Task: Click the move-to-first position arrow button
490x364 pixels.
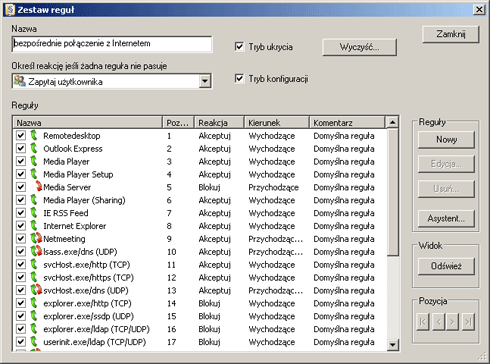Action: 423,321
